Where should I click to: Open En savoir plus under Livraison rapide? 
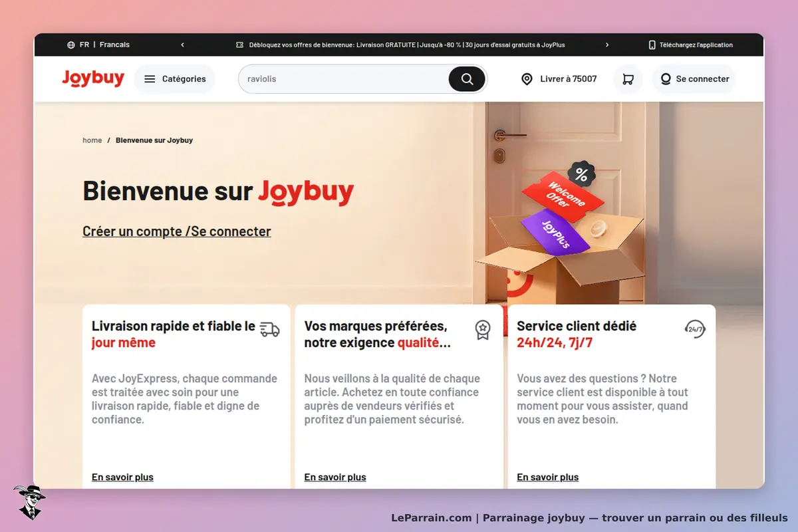[122, 477]
